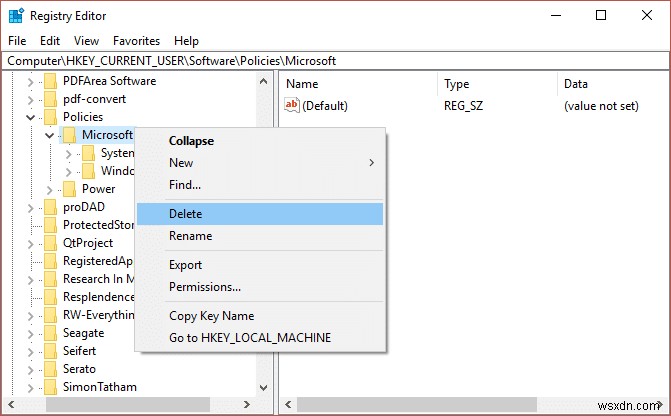Click the registry path address bar
The width and height of the screenshot is (671, 416).
coord(336,61)
